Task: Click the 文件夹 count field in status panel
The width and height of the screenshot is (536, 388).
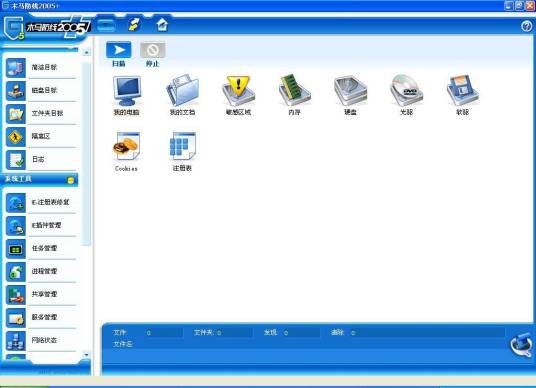Action: pyautogui.click(x=234, y=333)
